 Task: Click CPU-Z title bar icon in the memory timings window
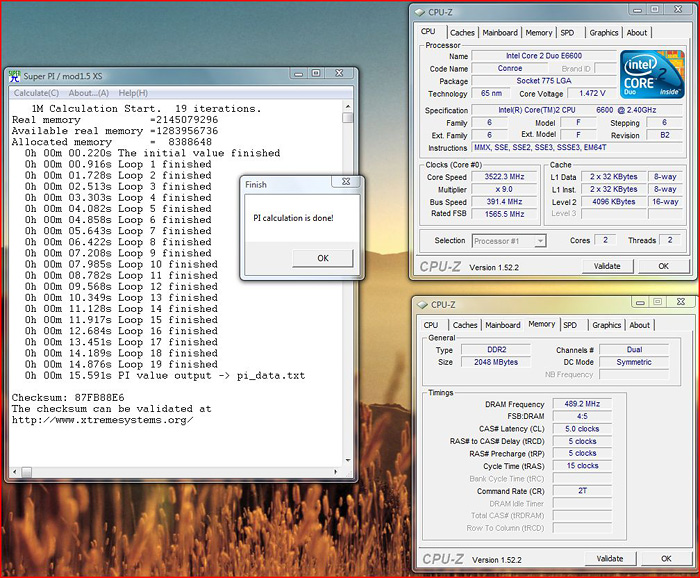click(422, 304)
